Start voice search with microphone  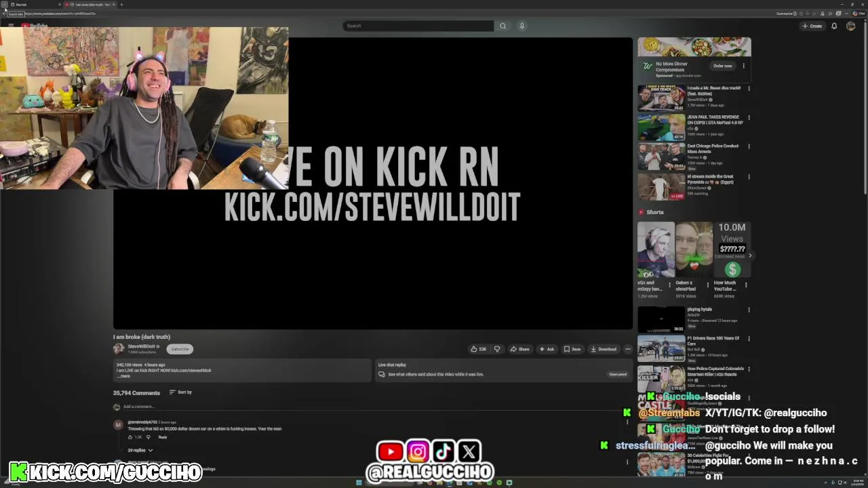tap(521, 26)
